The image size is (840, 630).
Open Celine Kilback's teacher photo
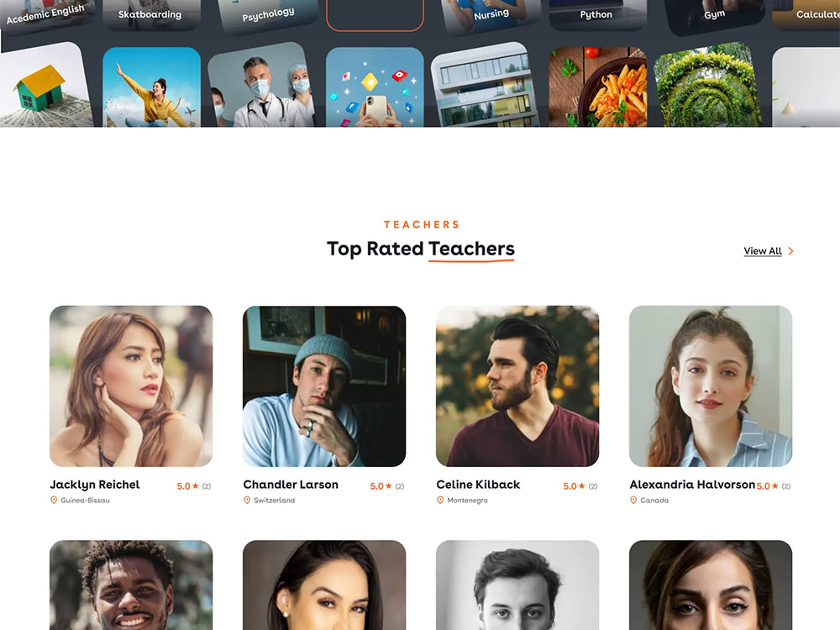point(517,386)
